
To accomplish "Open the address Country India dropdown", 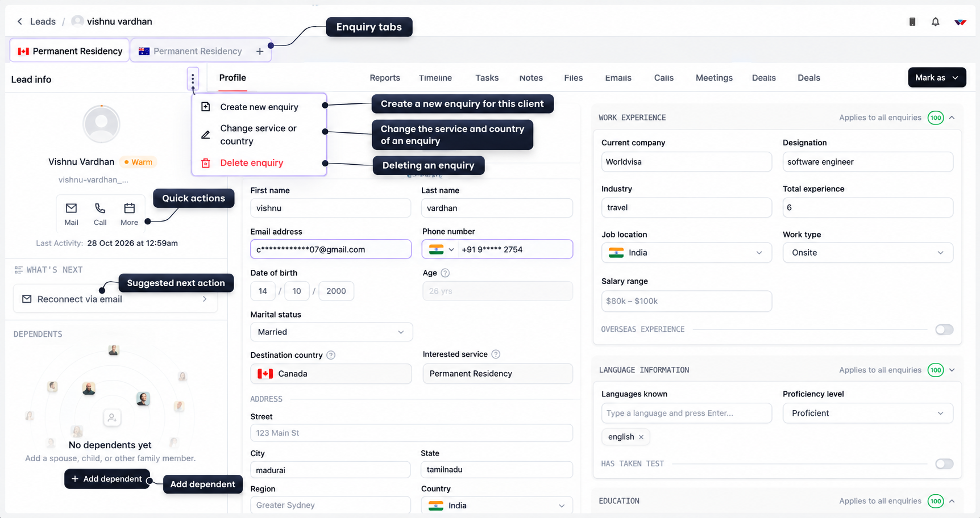I will (497, 506).
